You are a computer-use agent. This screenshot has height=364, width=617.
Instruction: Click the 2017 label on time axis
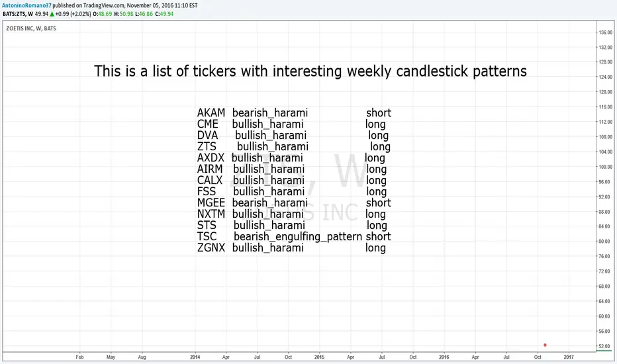(x=569, y=357)
